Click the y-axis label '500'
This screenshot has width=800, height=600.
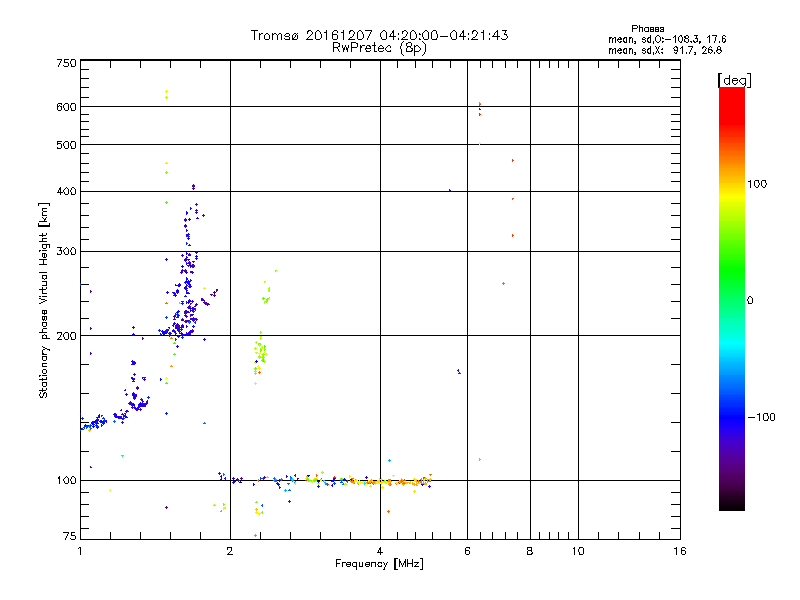pyautogui.click(x=66, y=144)
